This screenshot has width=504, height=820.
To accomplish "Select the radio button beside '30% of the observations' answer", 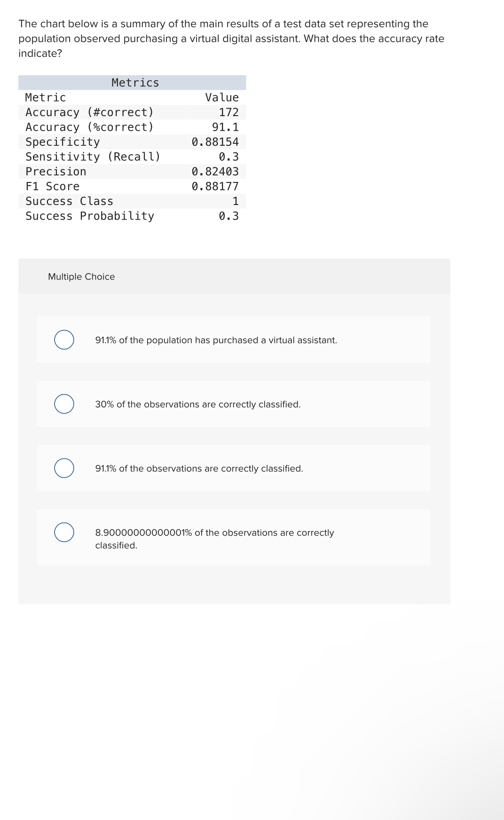I will [64, 404].
